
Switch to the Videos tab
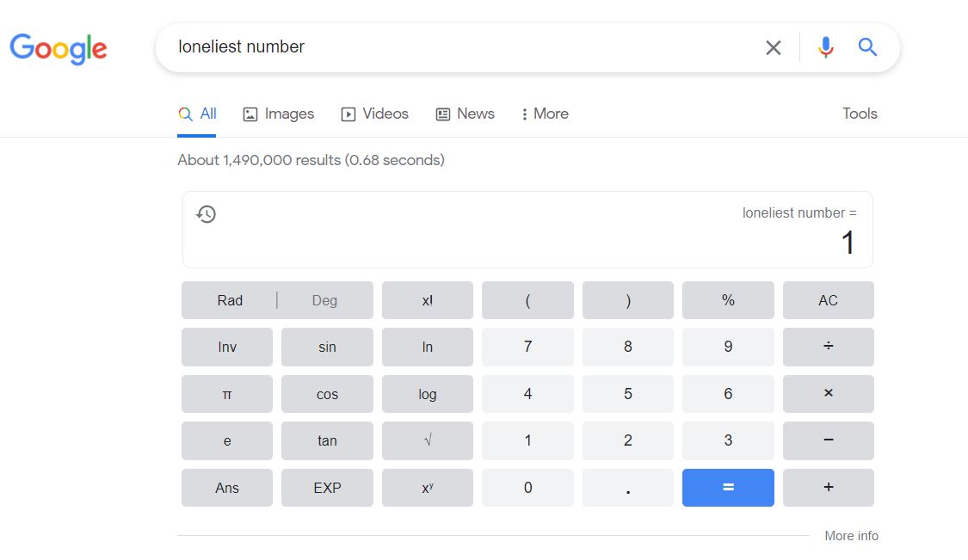[375, 114]
